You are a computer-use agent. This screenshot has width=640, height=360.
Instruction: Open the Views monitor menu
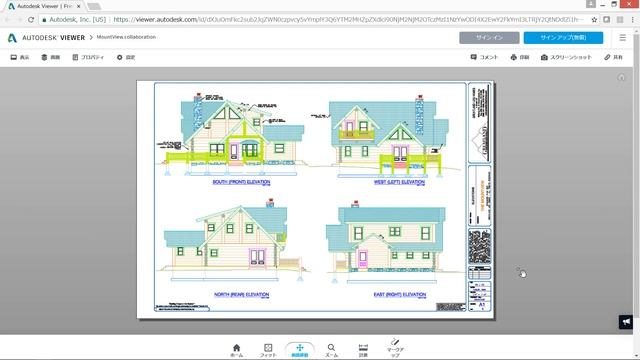[x=20, y=57]
